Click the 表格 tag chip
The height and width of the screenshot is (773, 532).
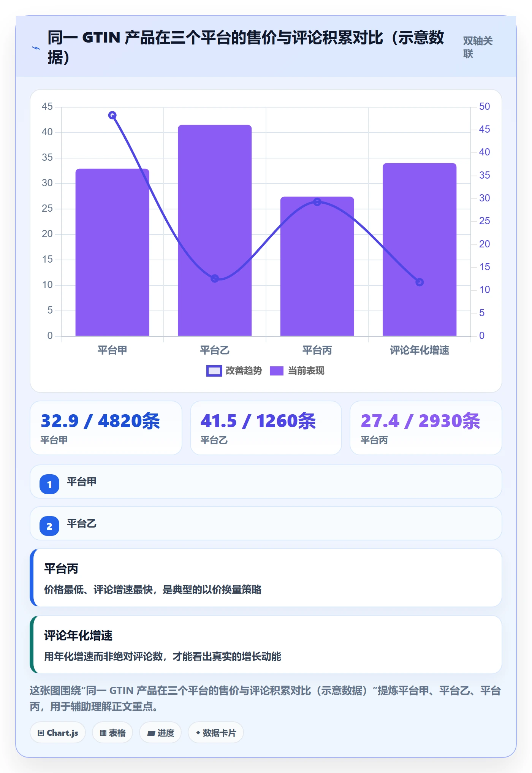[112, 733]
